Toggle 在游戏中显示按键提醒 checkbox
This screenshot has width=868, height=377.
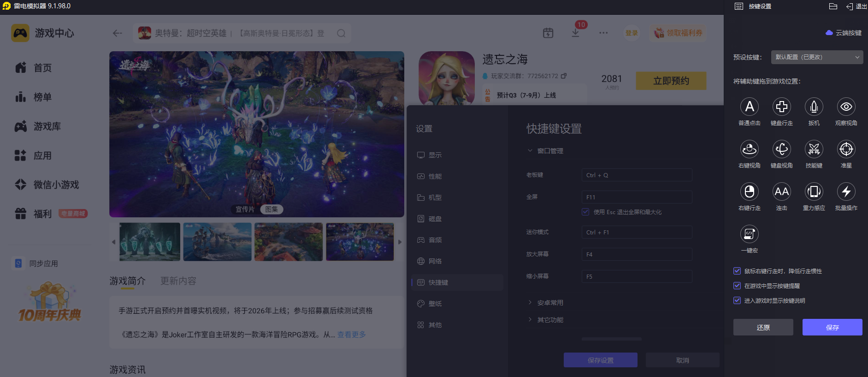click(x=737, y=286)
